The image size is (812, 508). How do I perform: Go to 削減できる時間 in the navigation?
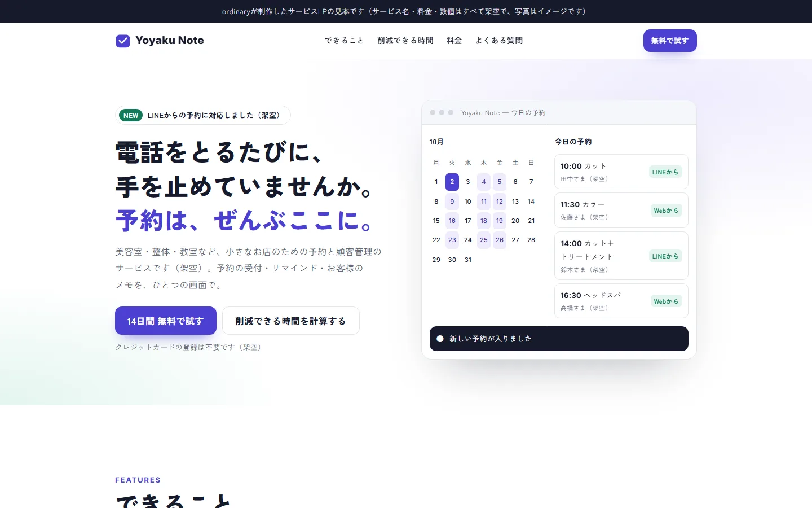pos(405,41)
